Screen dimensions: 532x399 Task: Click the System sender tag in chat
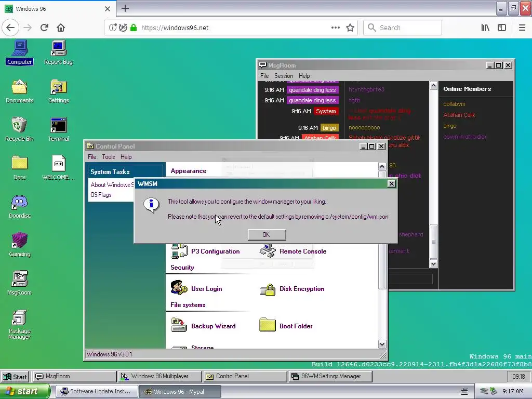tap(326, 111)
